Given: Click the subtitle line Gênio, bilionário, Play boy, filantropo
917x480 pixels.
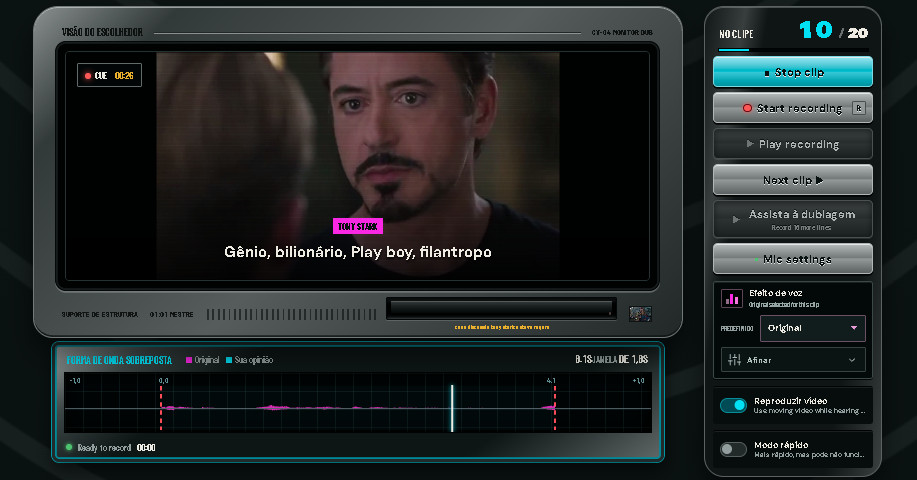Looking at the screenshot, I should pyautogui.click(x=358, y=252).
